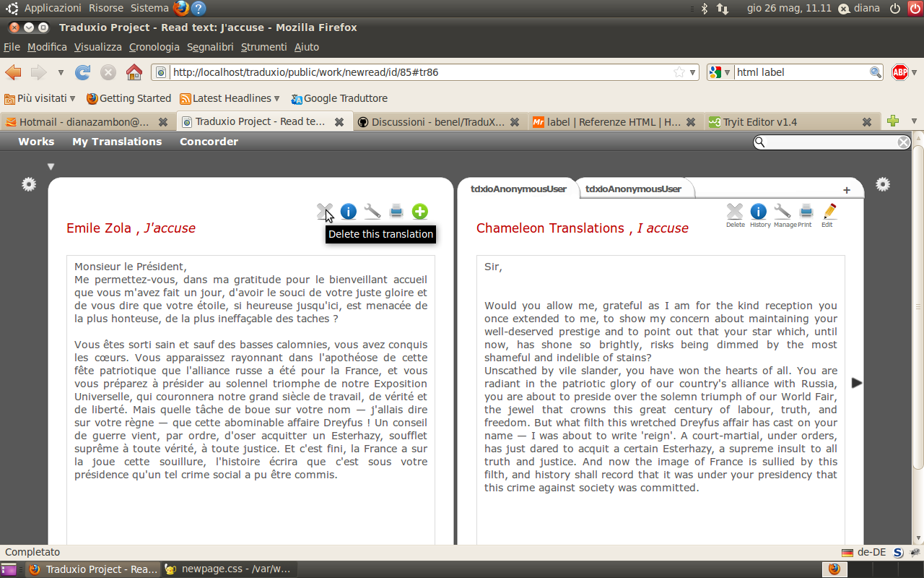Open the back history dropdown arrow

(x=61, y=72)
